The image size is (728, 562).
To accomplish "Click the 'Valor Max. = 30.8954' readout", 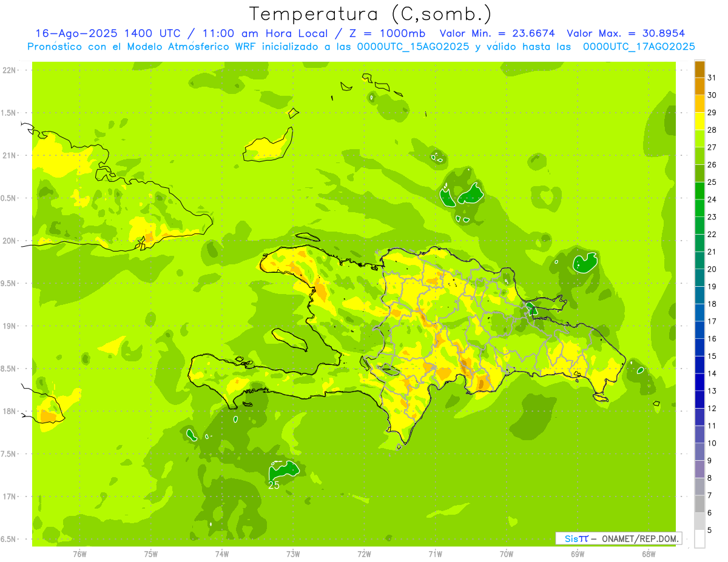I will point(625,33).
